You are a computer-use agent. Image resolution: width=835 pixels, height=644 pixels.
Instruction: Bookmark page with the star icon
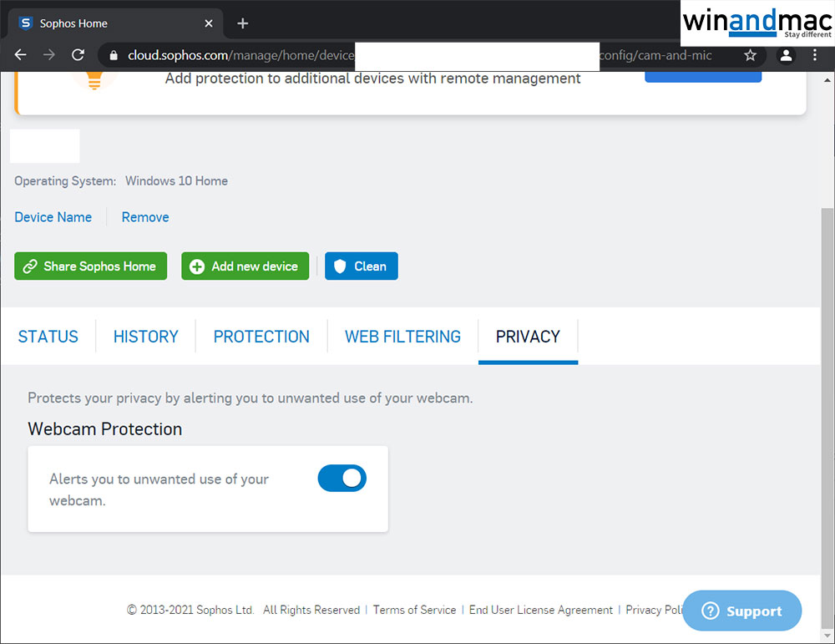click(750, 55)
